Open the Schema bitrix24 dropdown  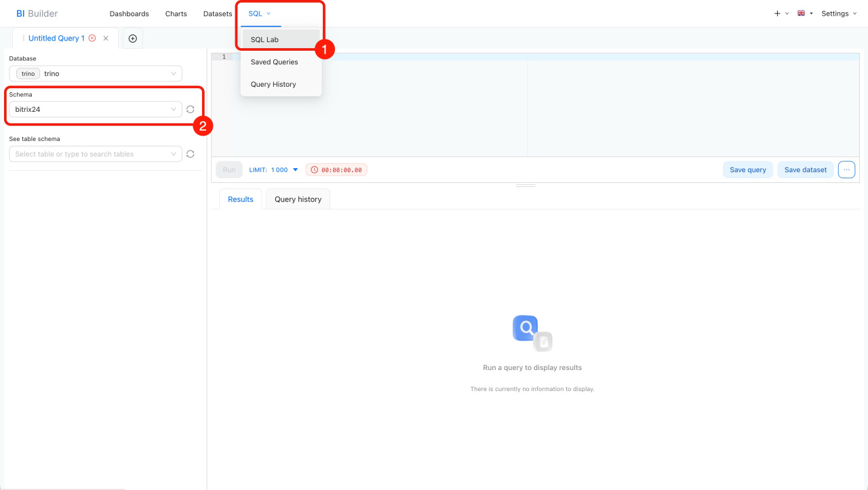(96, 109)
